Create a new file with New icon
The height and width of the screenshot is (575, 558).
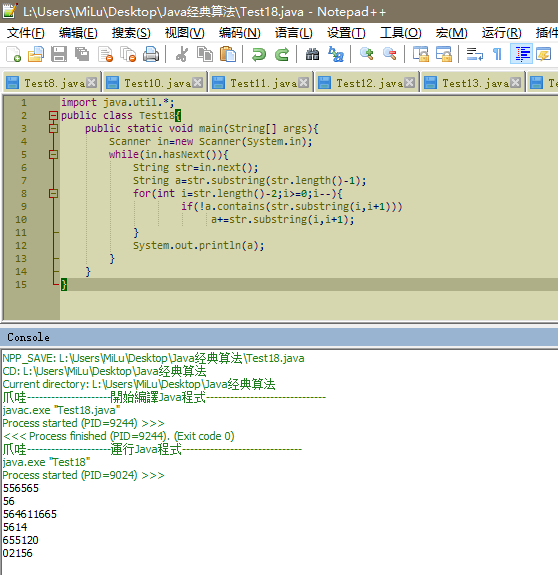tap(14, 54)
